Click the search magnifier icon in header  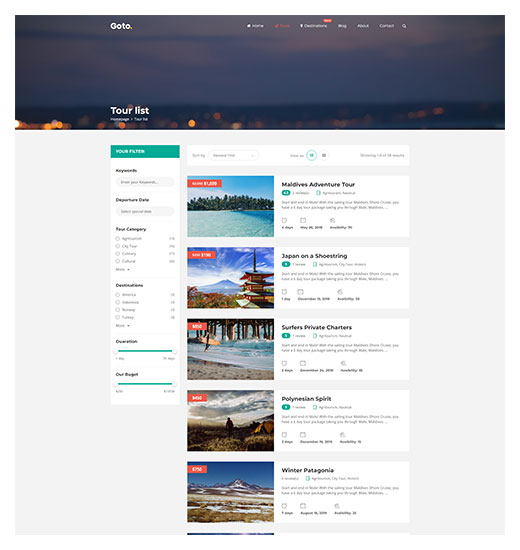pos(404,26)
